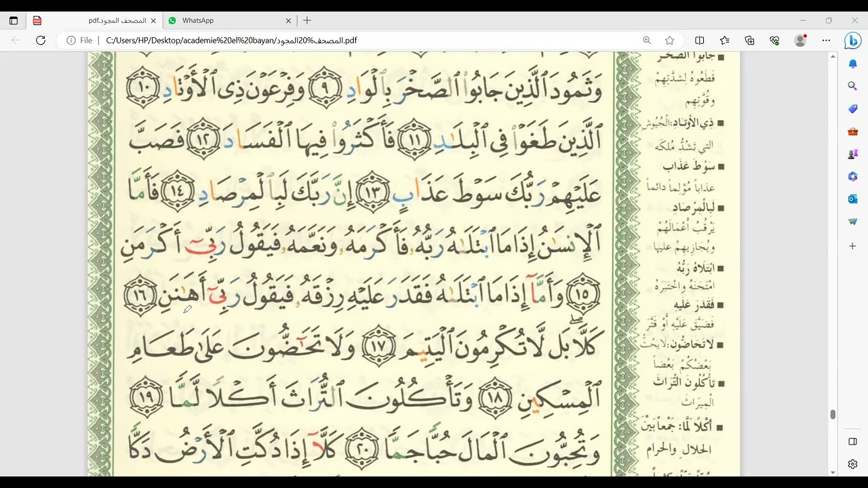The image size is (868, 488).
Task: Click margin note heading ابتلاه ربه
Action: tap(692, 268)
